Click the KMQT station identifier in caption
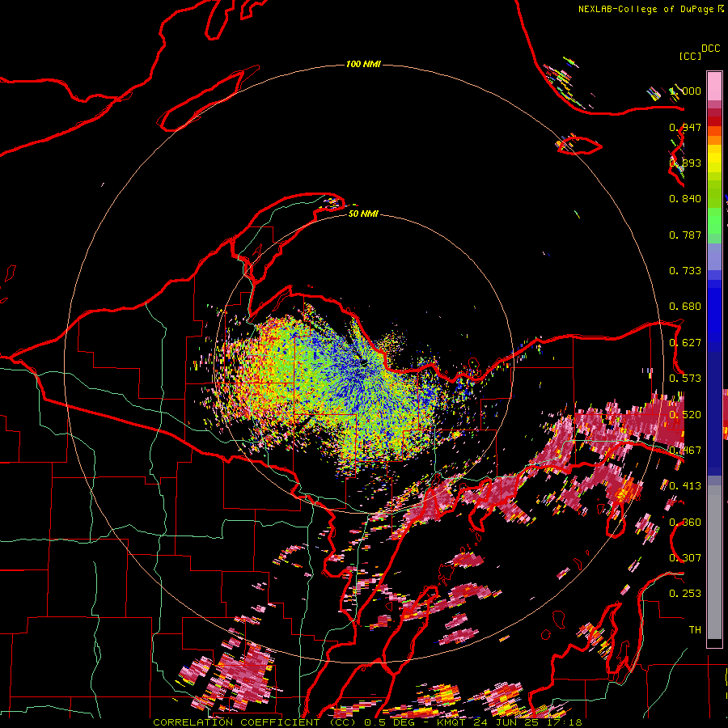Image resolution: width=728 pixels, height=728 pixels. (x=452, y=722)
